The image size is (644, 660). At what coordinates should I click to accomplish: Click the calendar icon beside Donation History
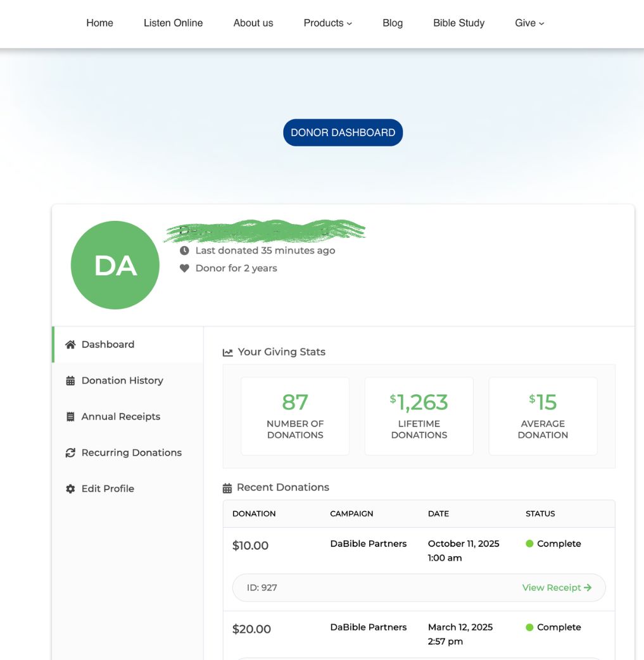[70, 381]
